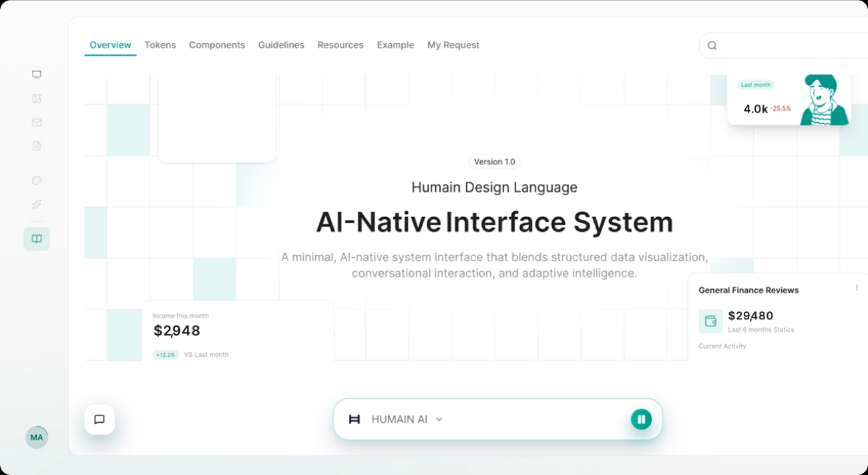This screenshot has height=475, width=868.
Task: Click the VS Last month text
Action: coord(206,355)
